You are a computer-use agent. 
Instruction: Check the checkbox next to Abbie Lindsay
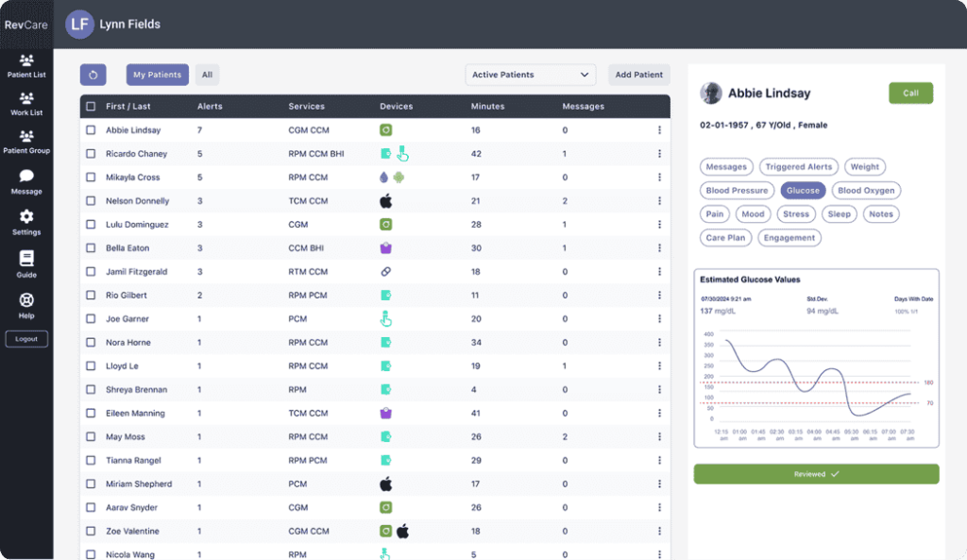pyautogui.click(x=92, y=129)
